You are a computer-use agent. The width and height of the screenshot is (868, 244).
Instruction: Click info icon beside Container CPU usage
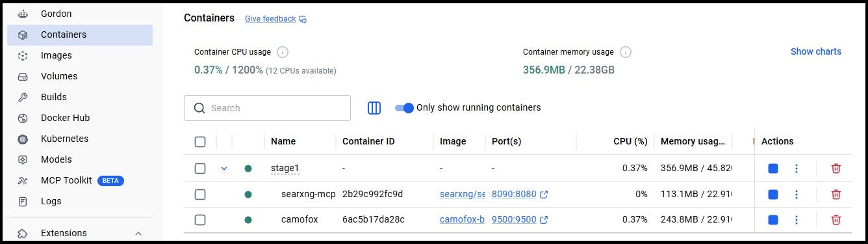point(283,52)
